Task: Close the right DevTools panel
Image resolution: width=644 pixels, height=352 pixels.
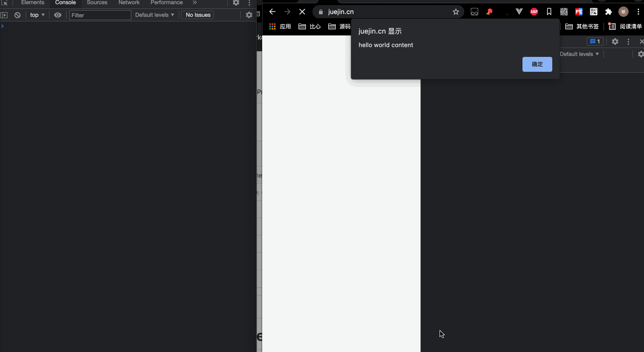Action: 641,41
